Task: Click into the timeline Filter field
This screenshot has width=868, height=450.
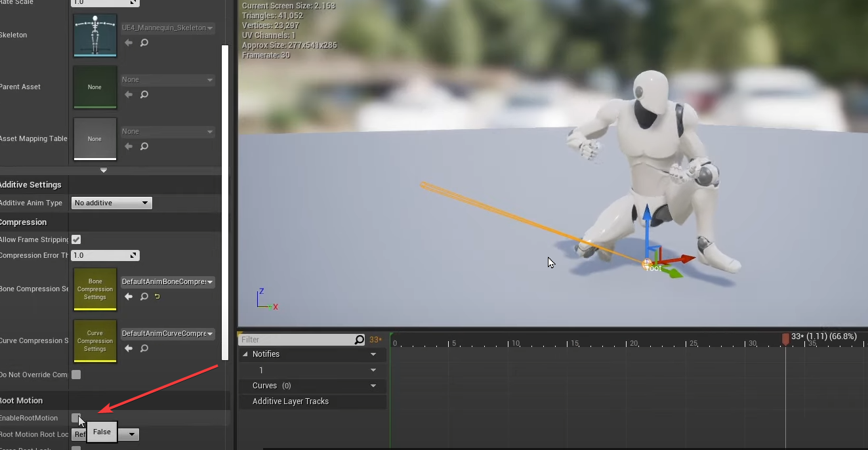Action: click(296, 340)
